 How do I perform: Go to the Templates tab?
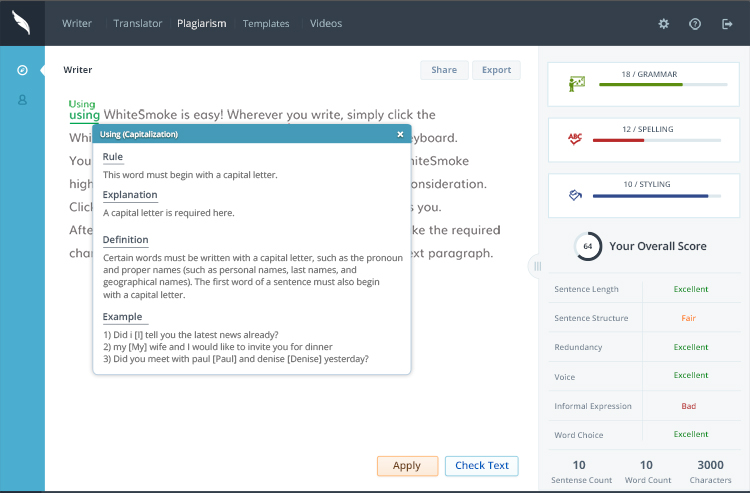266,23
